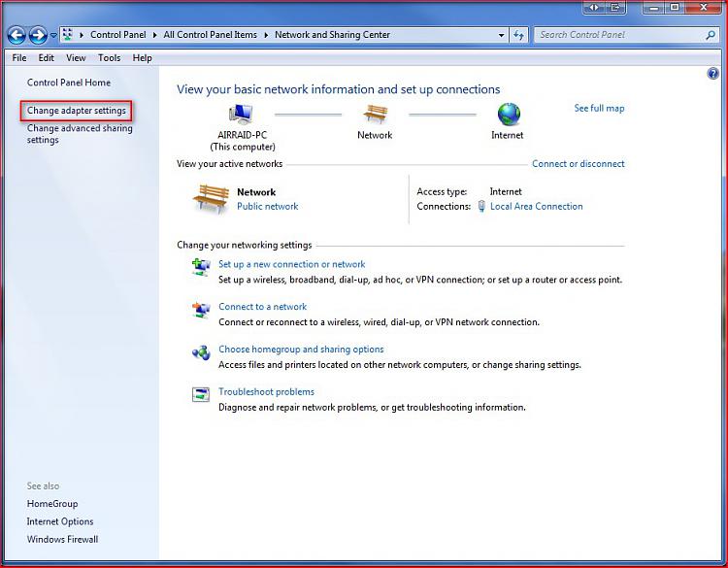The height and width of the screenshot is (568, 728).
Task: Click the Refresh button beside address bar
Action: click(x=518, y=35)
